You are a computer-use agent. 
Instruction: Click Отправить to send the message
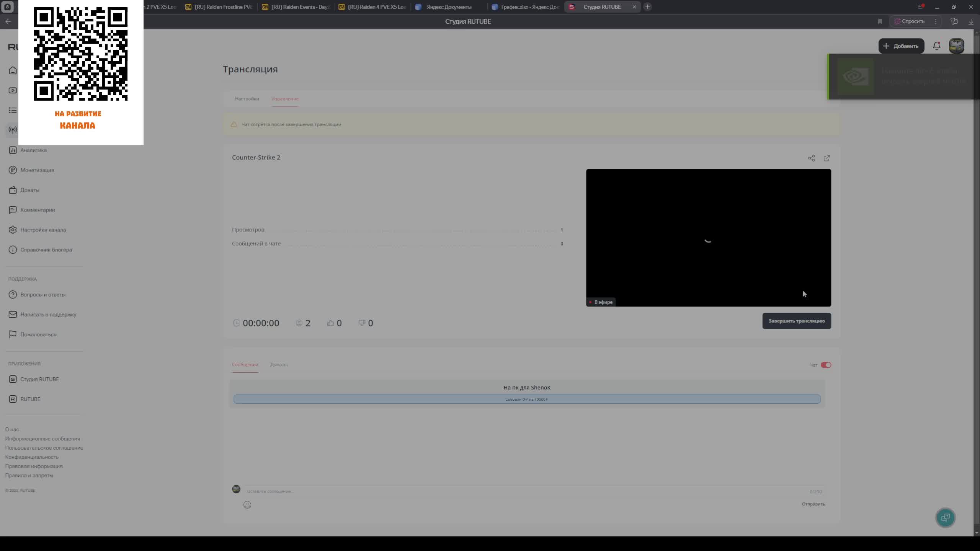coord(813,504)
